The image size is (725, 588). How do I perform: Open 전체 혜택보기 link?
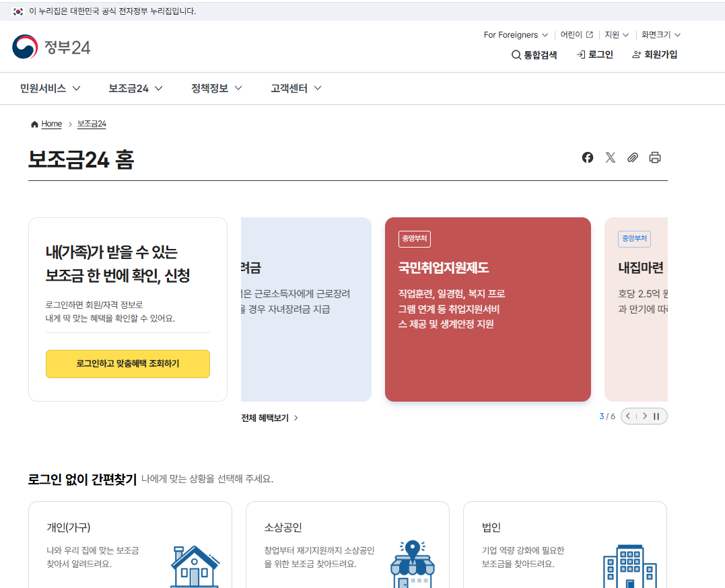point(269,418)
